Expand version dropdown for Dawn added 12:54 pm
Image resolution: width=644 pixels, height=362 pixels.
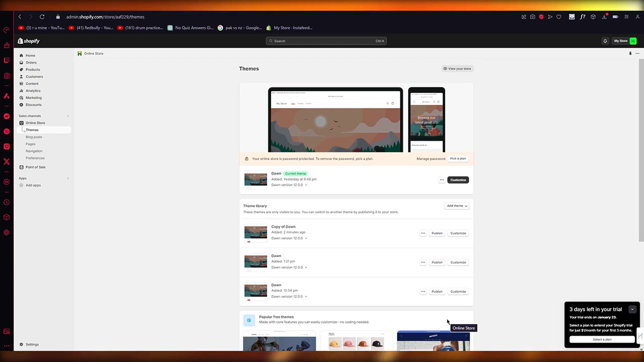click(306, 297)
